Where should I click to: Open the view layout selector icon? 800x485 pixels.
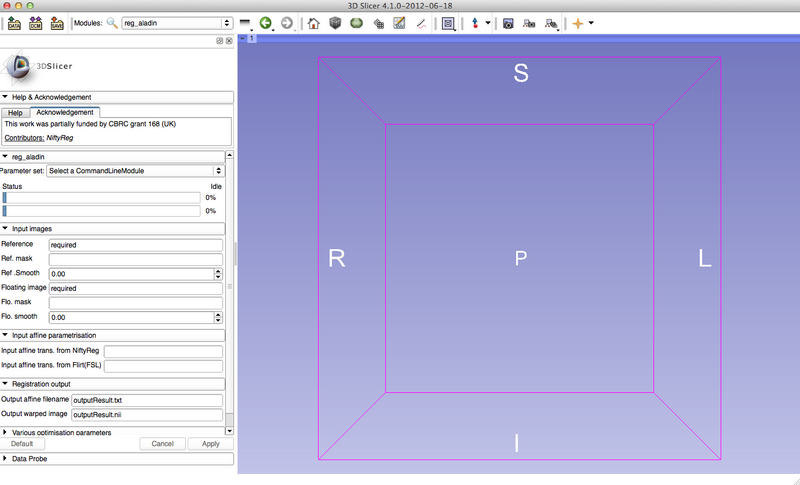[447, 22]
